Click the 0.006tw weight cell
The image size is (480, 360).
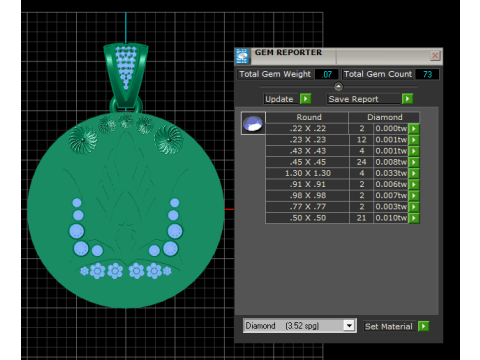[x=391, y=185]
